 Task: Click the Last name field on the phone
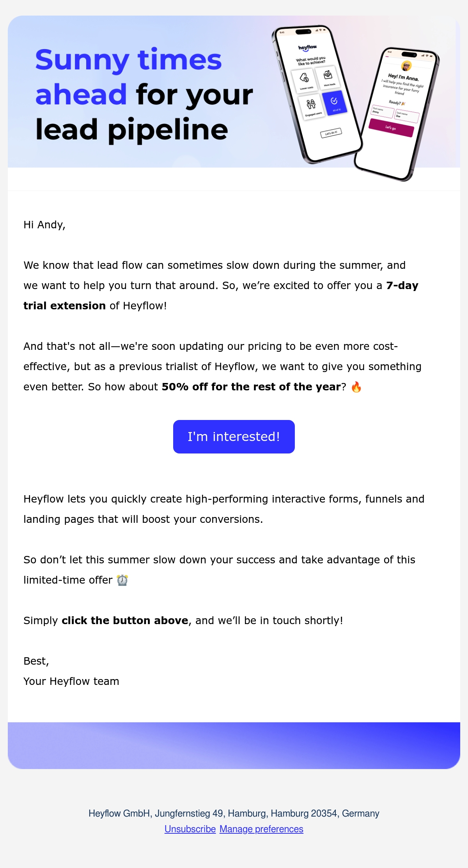pyautogui.click(x=407, y=116)
